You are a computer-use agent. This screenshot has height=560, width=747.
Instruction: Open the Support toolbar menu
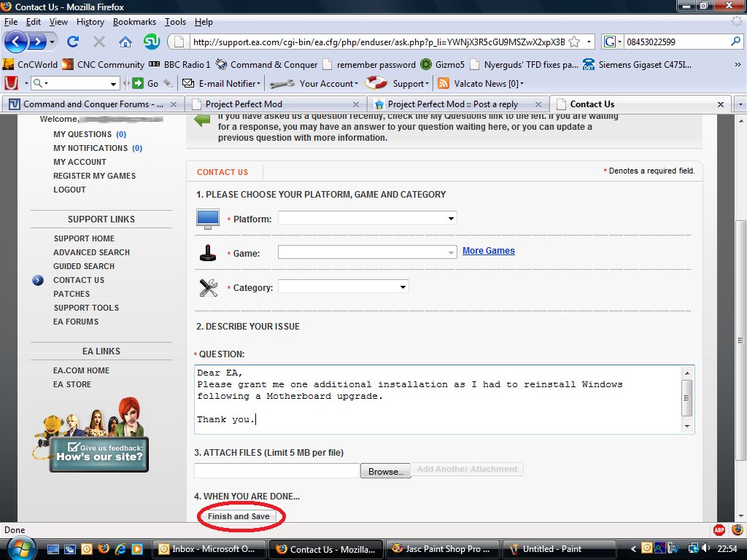coord(396,83)
